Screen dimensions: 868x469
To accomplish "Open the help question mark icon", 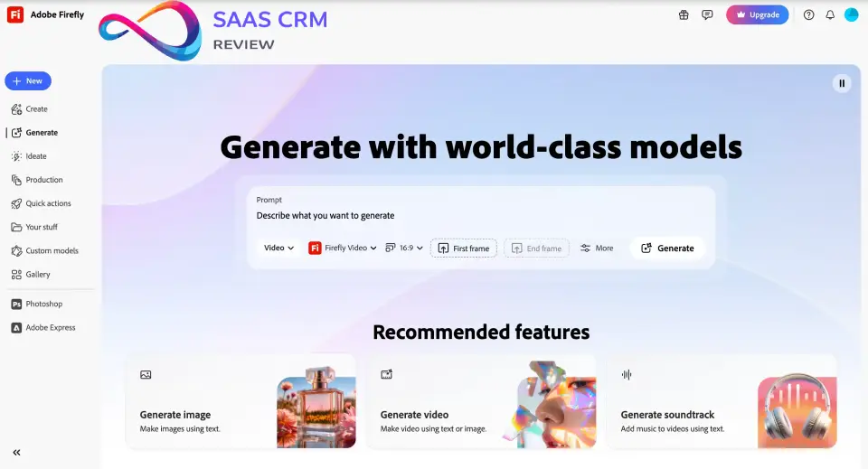I will [808, 14].
